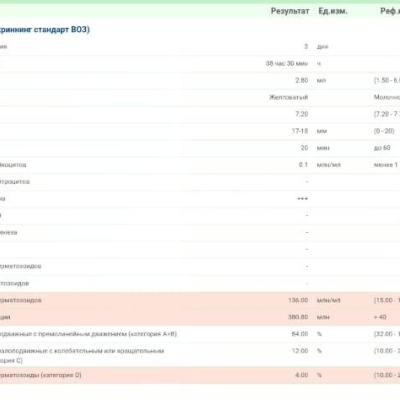The width and height of the screenshot is (400, 400).
Task: Select the 64.00 % category A+B result
Action: point(300,334)
